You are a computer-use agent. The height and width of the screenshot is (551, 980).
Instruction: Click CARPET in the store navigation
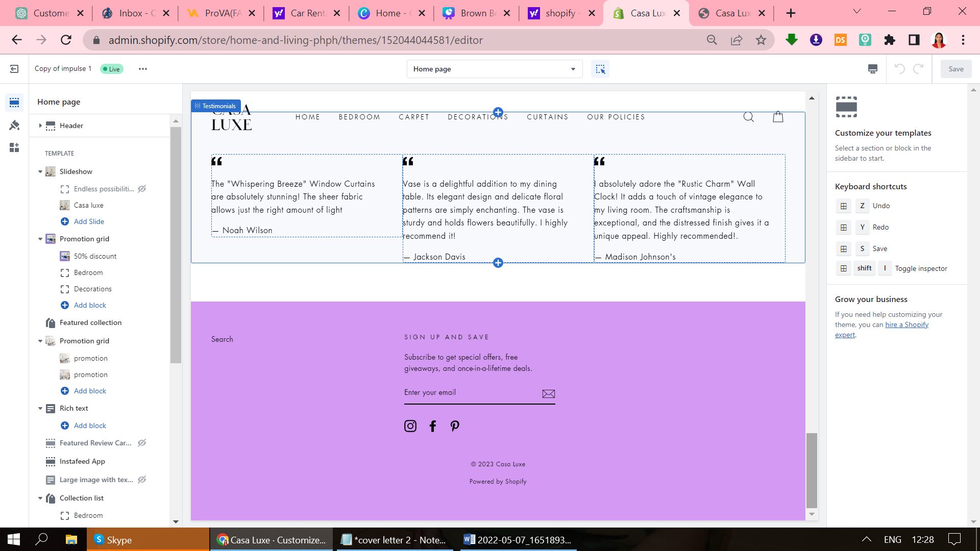(414, 117)
